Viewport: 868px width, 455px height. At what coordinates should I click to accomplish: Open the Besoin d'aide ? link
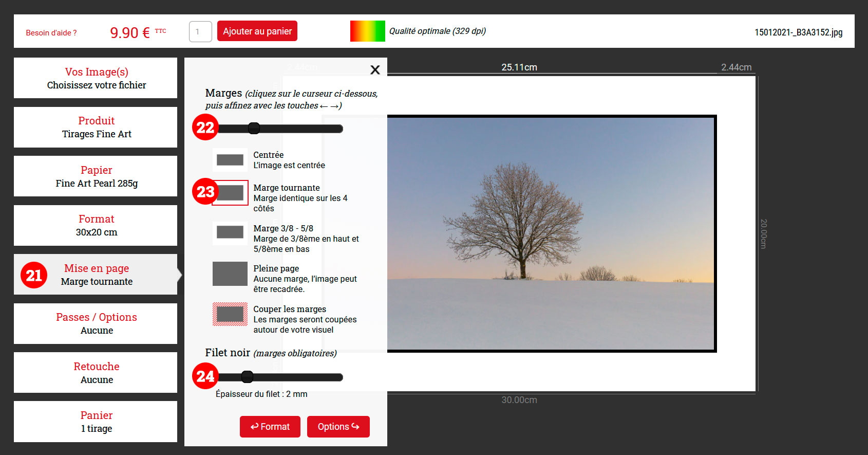click(51, 33)
